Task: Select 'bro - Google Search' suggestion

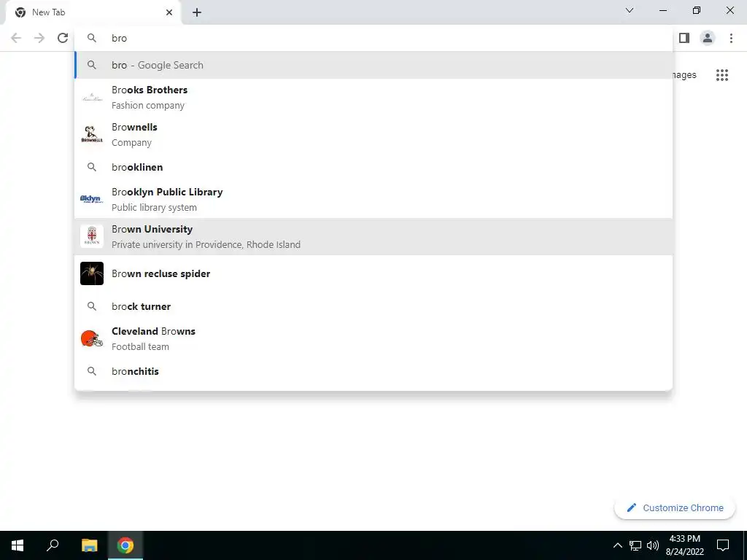Action: 373,65
